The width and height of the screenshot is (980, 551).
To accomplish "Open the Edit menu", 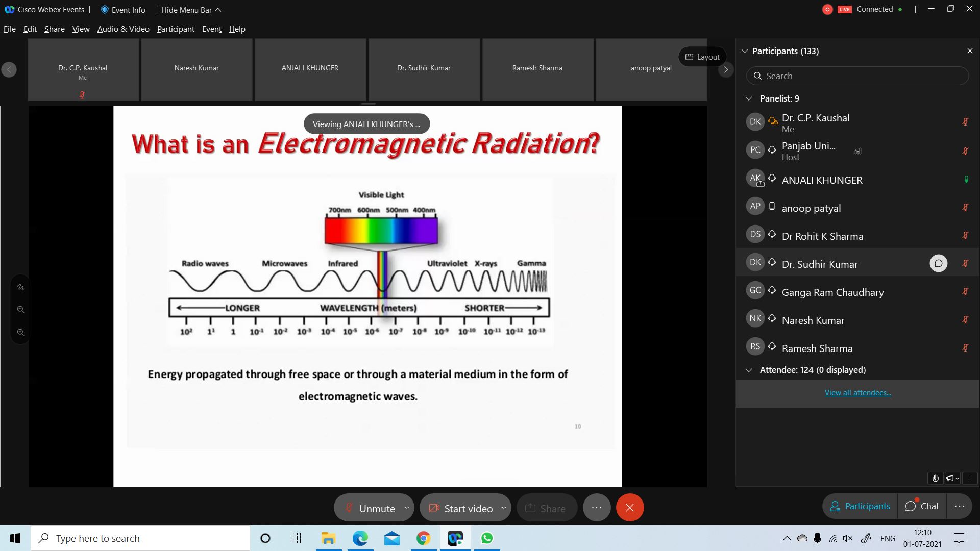I will point(30,29).
